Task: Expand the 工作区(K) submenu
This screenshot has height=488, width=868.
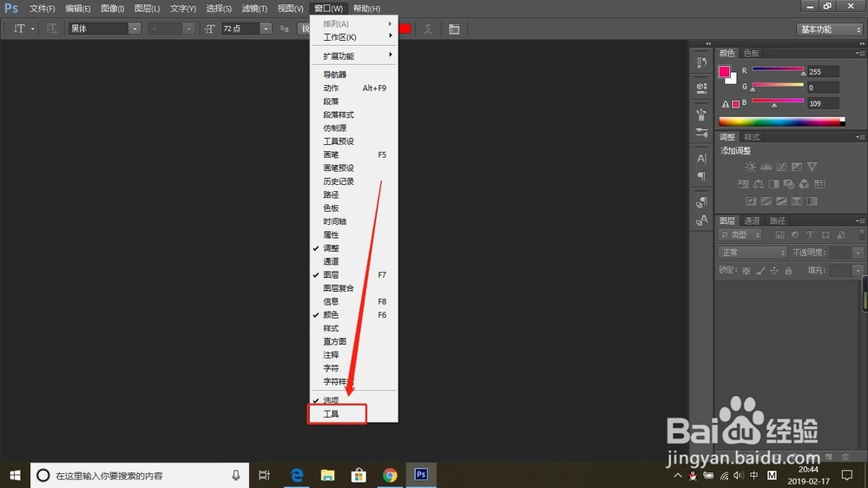Action: [354, 37]
